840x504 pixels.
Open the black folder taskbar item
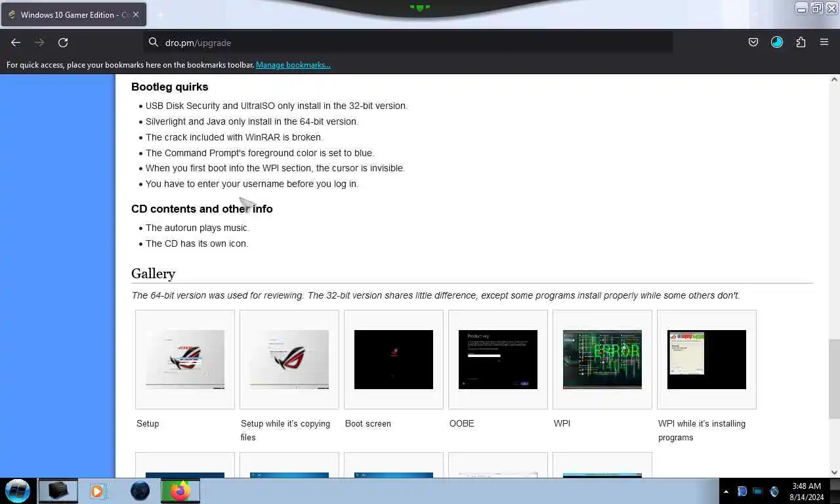coord(58,491)
